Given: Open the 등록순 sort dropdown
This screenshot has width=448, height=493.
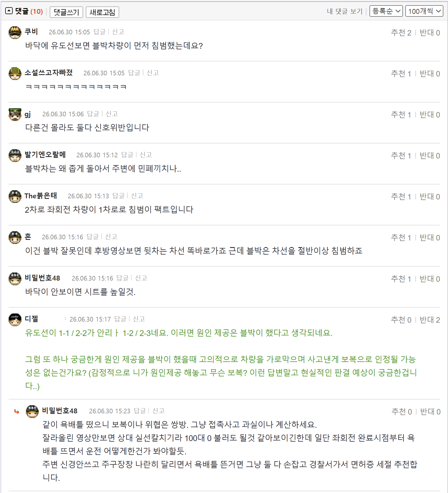Looking at the screenshot, I should pyautogui.click(x=386, y=11).
